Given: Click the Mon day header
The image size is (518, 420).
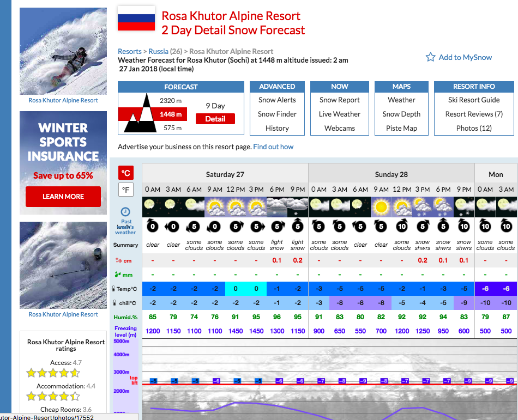Looking at the screenshot, I should 496,174.
